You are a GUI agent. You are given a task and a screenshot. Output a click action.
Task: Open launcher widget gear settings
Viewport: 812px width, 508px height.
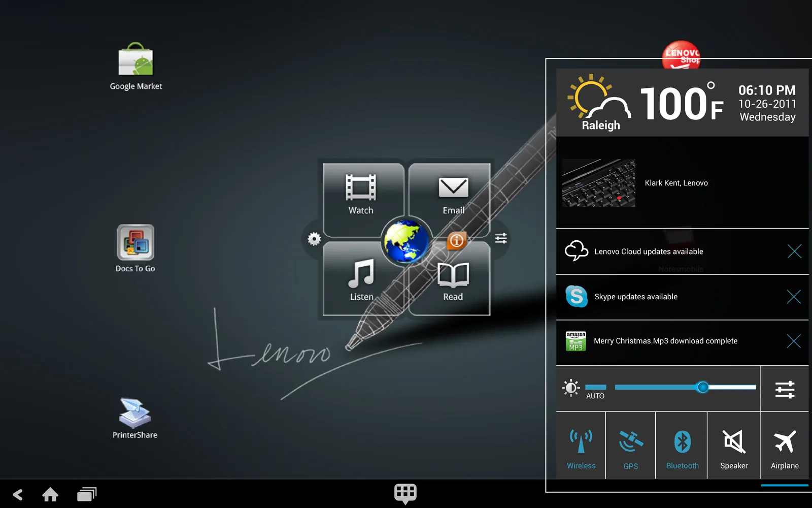tap(314, 239)
